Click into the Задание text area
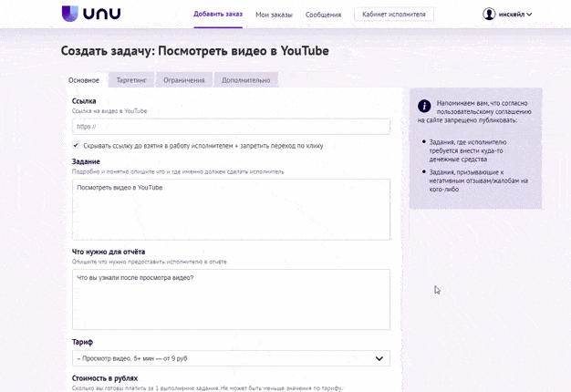This screenshot has width=571, height=392. point(231,210)
